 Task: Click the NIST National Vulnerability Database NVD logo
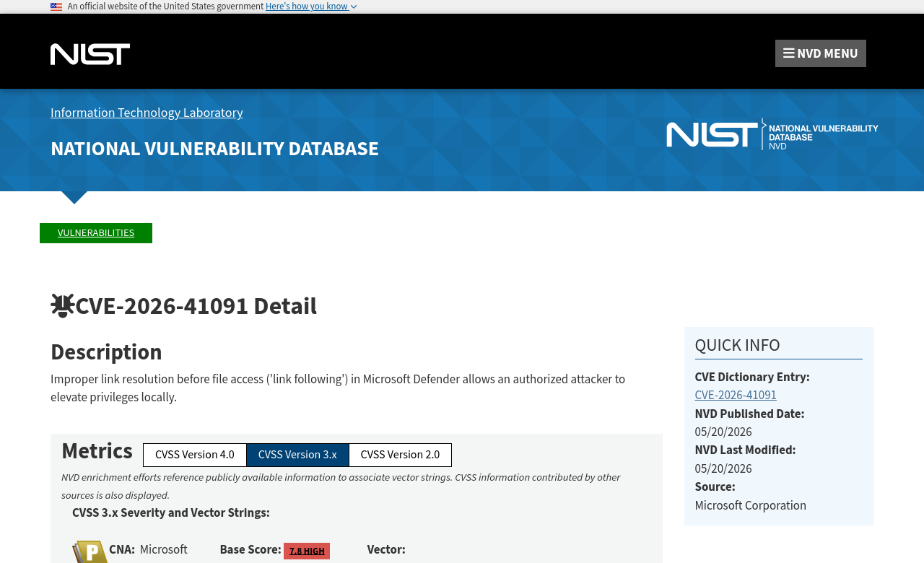(772, 134)
